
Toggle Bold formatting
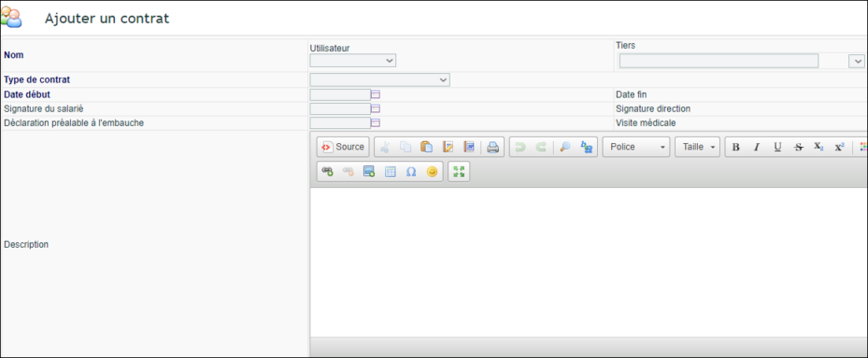click(735, 147)
